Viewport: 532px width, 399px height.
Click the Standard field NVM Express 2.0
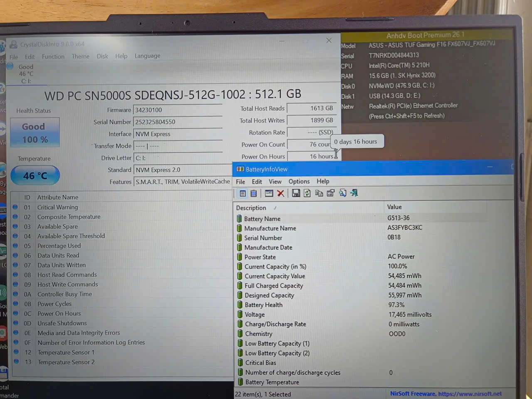pos(183,170)
